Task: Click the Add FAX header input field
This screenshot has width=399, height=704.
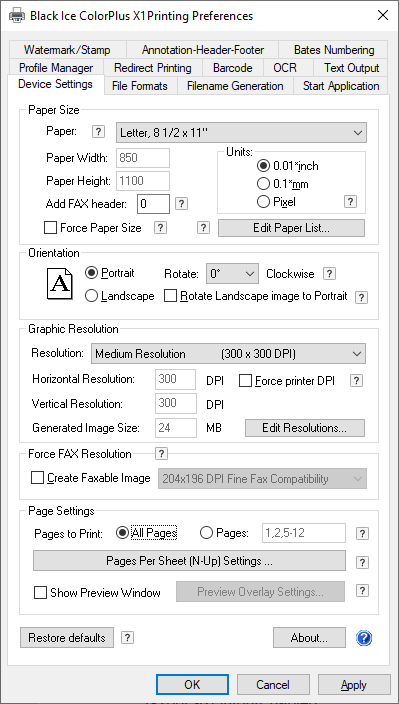Action: pyautogui.click(x=153, y=204)
